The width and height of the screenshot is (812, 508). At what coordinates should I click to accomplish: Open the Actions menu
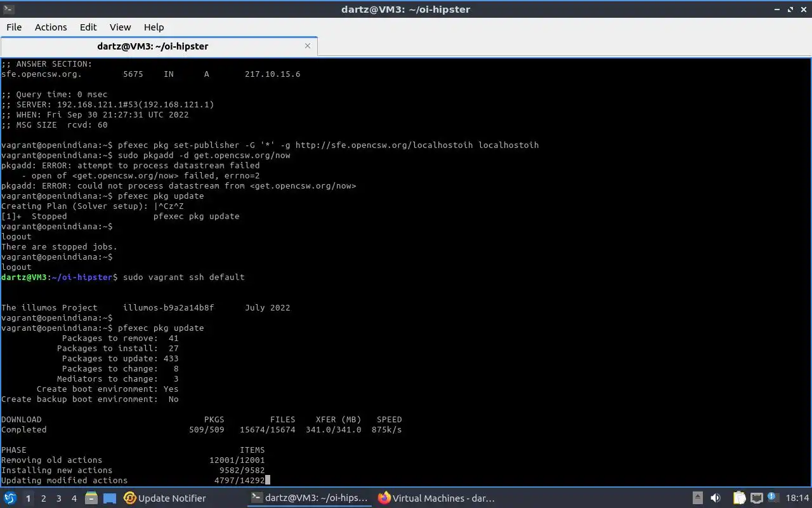51,27
